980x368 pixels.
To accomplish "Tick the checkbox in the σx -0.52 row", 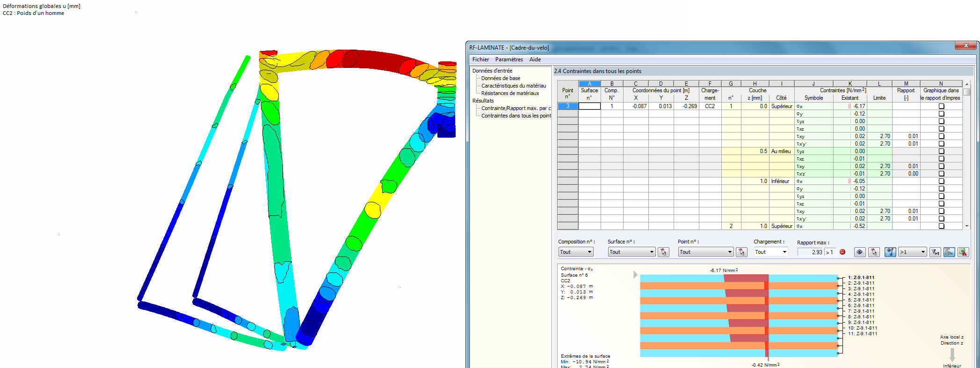I will (941, 226).
